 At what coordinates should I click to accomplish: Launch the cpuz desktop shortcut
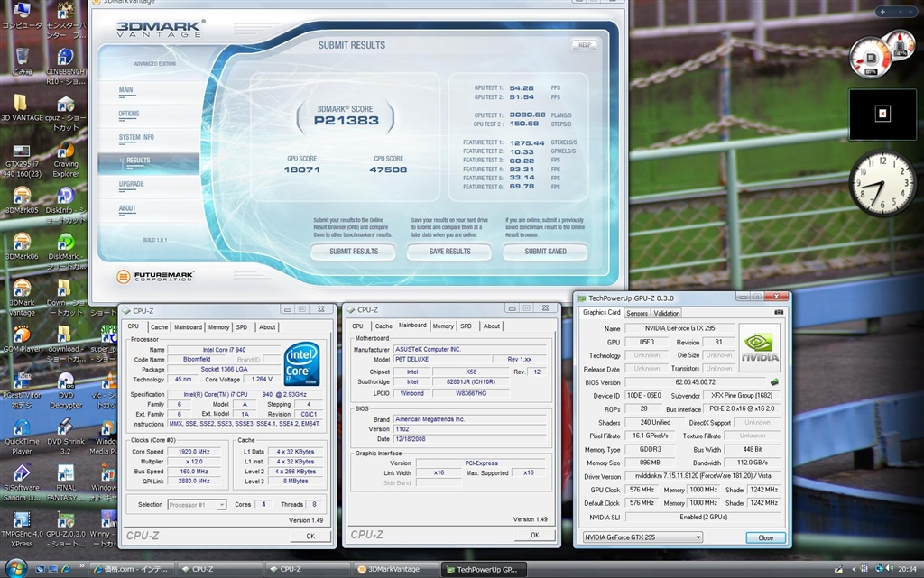tap(65, 113)
